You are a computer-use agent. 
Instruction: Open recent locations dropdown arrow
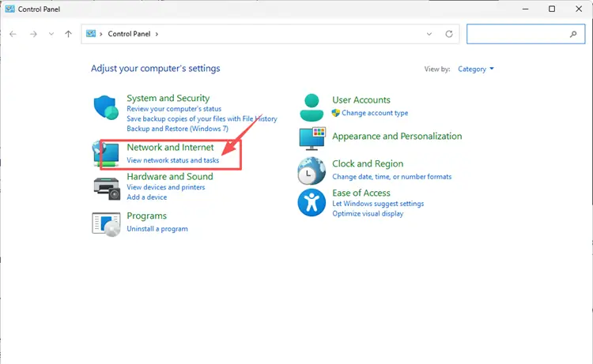tap(51, 34)
